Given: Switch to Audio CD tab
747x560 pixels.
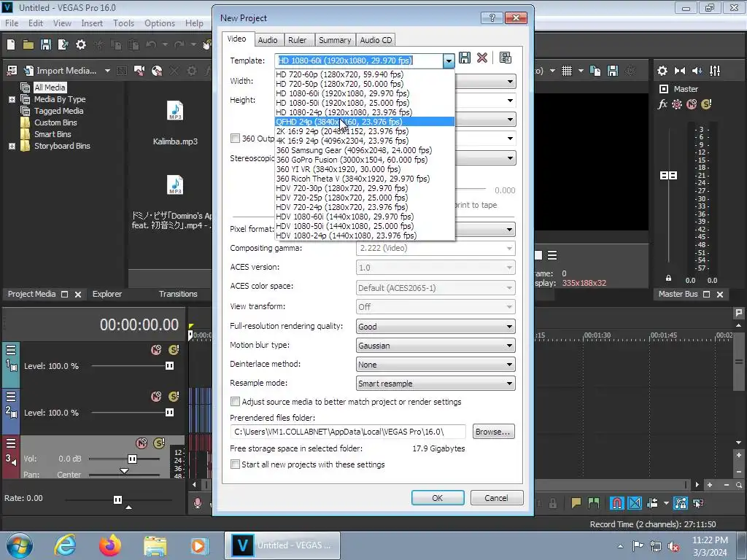Looking at the screenshot, I should click(376, 40).
